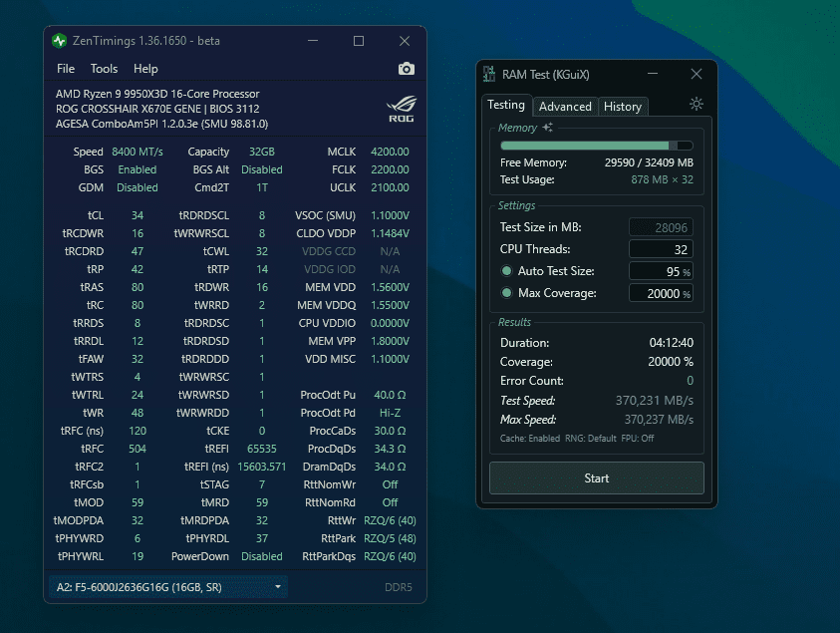The image size is (840, 633).
Task: Close the ZenTimings window
Action: 405,41
